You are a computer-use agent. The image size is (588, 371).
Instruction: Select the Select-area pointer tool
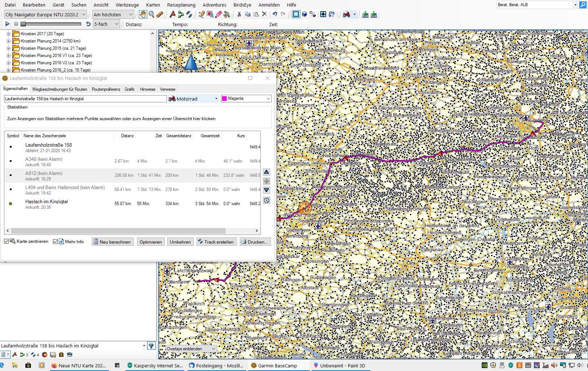click(210, 15)
